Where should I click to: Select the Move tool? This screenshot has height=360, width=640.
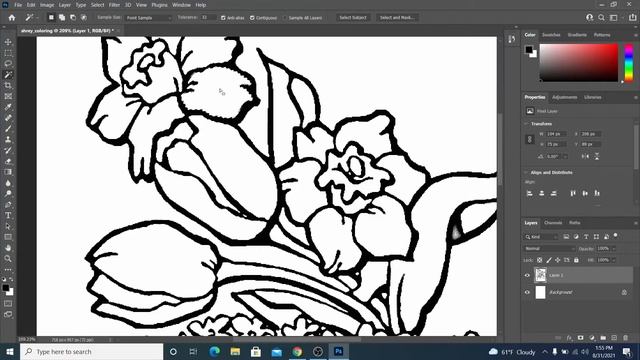click(8, 42)
